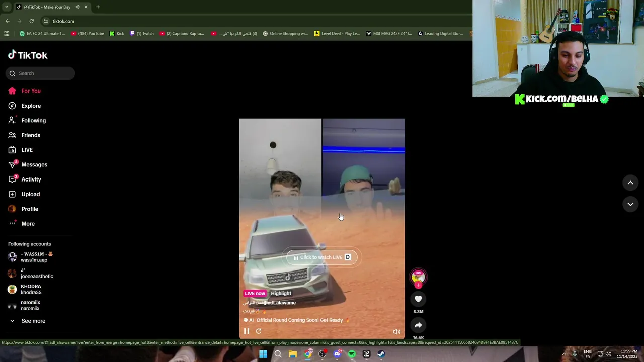Go back in the browser
Viewport: 644px width, 362px height.
(x=7, y=21)
